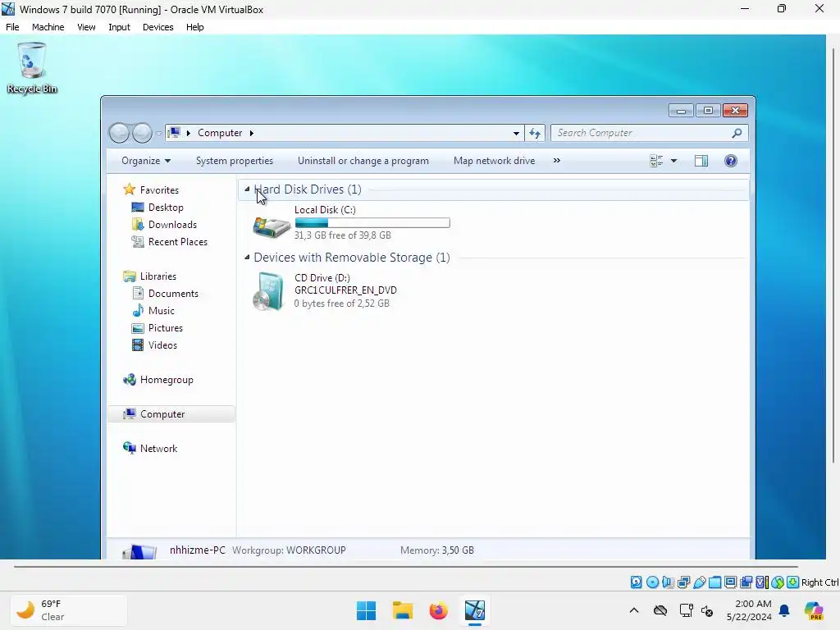Image resolution: width=840 pixels, height=630 pixels.
Task: Open the Organize dropdown menu
Action: click(x=146, y=161)
